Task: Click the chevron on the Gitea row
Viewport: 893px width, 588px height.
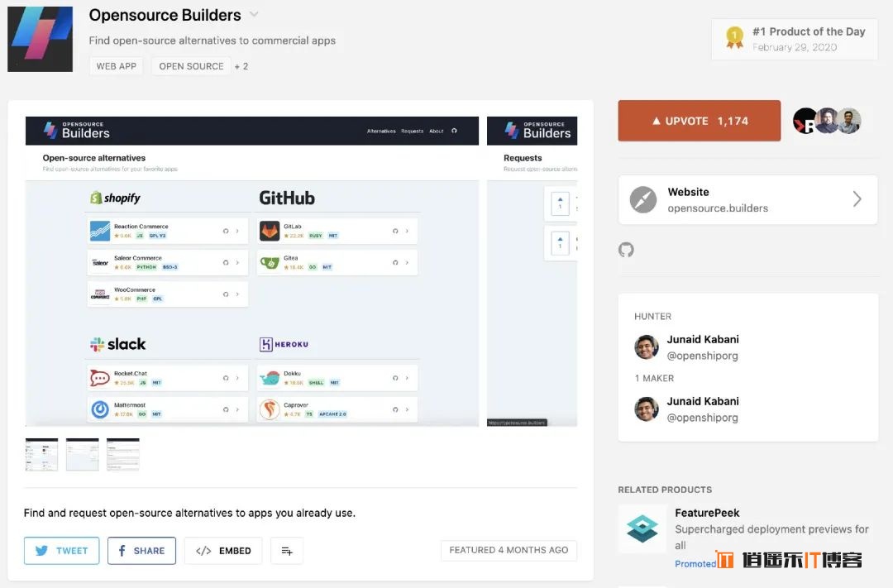Action: pyautogui.click(x=407, y=263)
